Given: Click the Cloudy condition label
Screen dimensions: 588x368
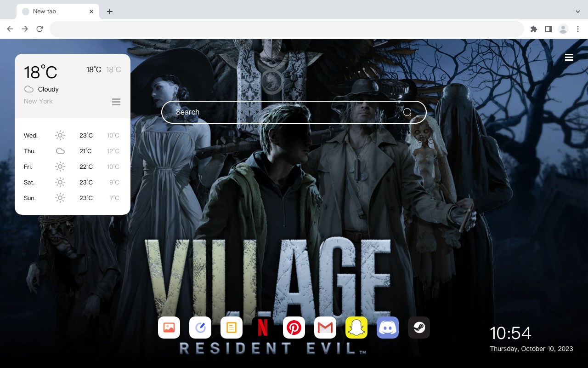Looking at the screenshot, I should pyautogui.click(x=48, y=89).
